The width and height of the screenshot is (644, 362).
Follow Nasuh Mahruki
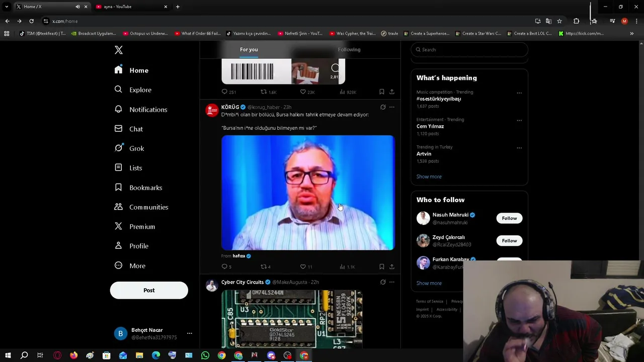pos(509,218)
